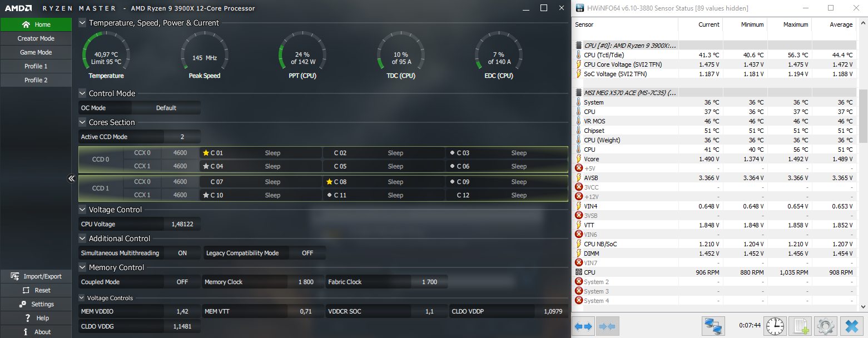Click the gold star on core C 01
868x338 pixels.
point(206,153)
